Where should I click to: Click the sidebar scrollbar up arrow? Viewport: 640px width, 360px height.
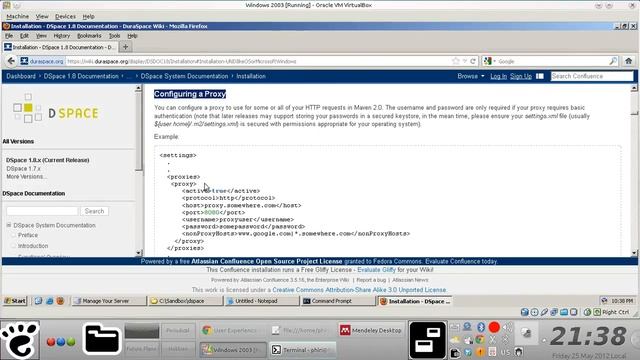point(138,88)
